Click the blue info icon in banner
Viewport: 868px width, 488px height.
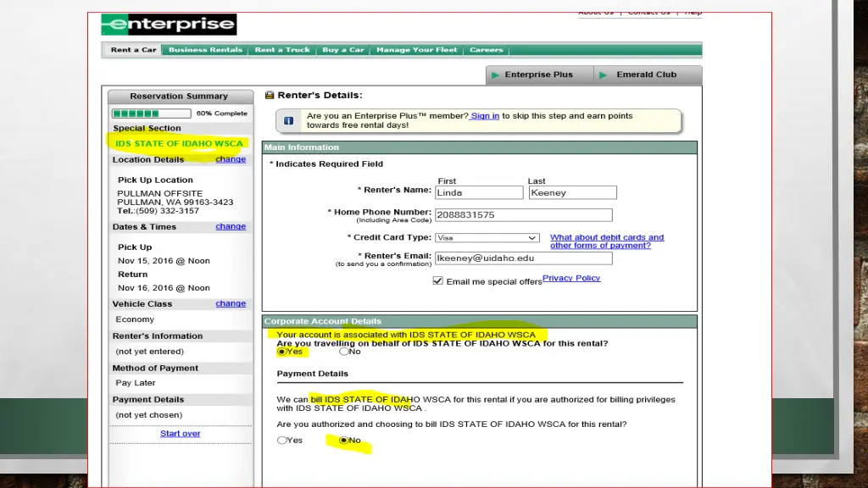[288, 121]
